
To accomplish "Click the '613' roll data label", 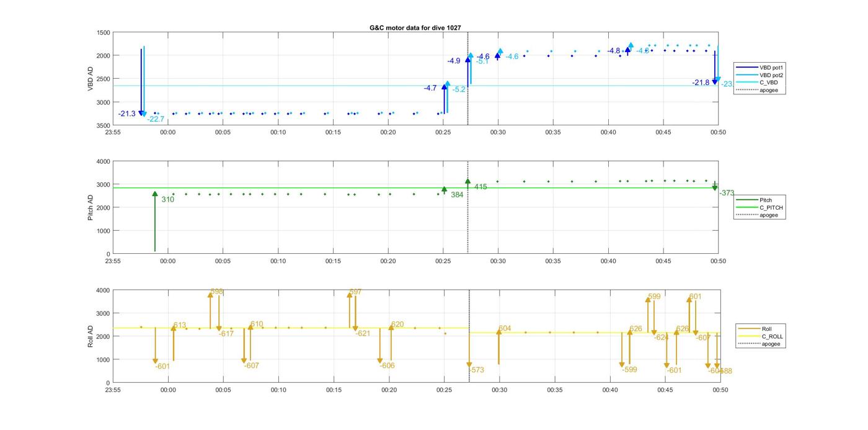I will pos(180,325).
